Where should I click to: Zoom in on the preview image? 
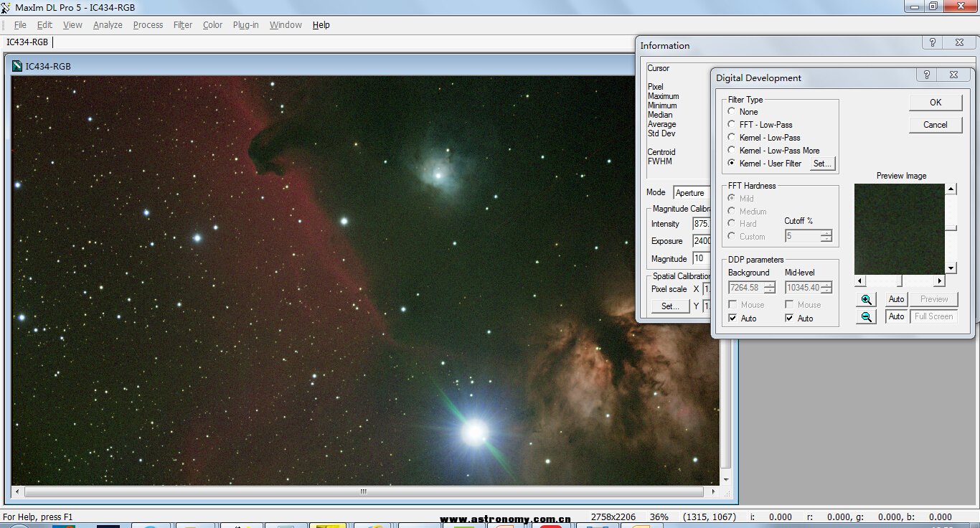[x=867, y=300]
